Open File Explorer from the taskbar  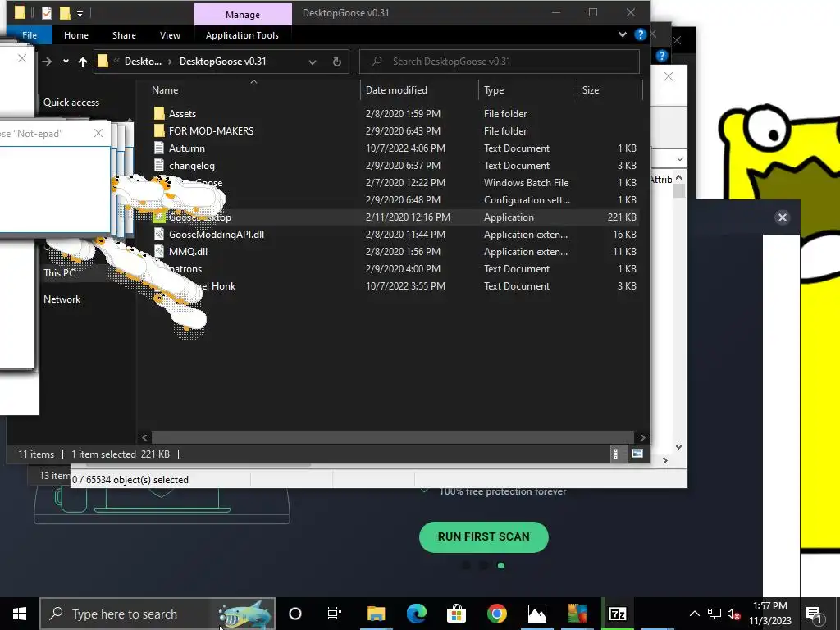(376, 614)
